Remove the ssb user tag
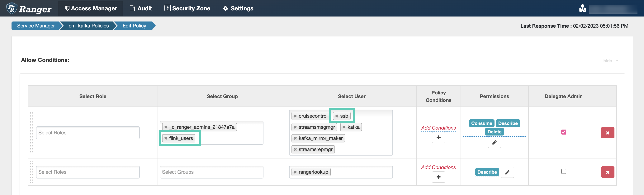 [337, 116]
